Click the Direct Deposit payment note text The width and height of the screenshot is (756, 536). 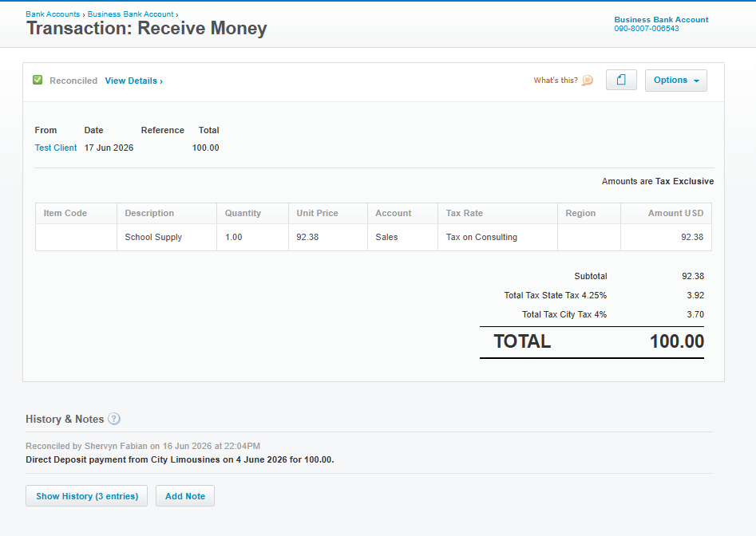[180, 459]
